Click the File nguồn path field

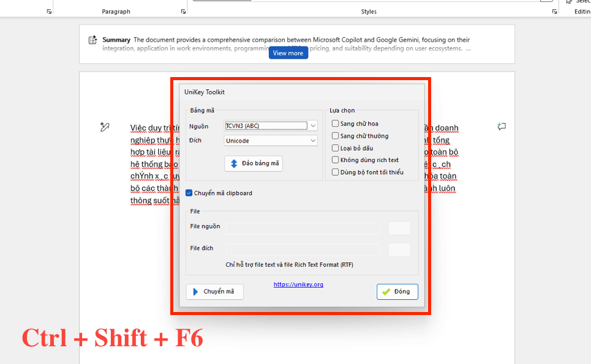pos(303,228)
